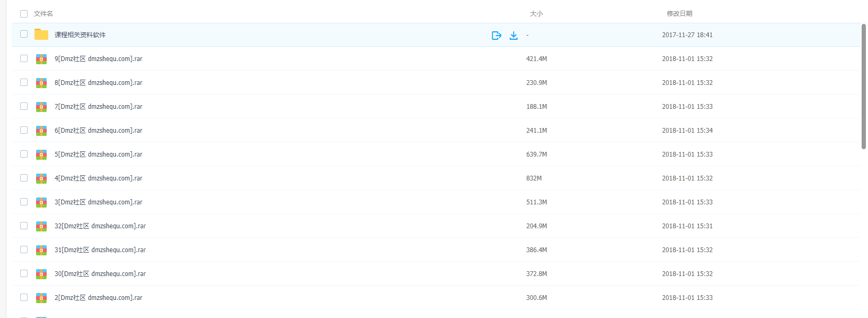Tick the checkbox for 8[Dmz社区 dmzshequ.com].rar

pos(24,82)
